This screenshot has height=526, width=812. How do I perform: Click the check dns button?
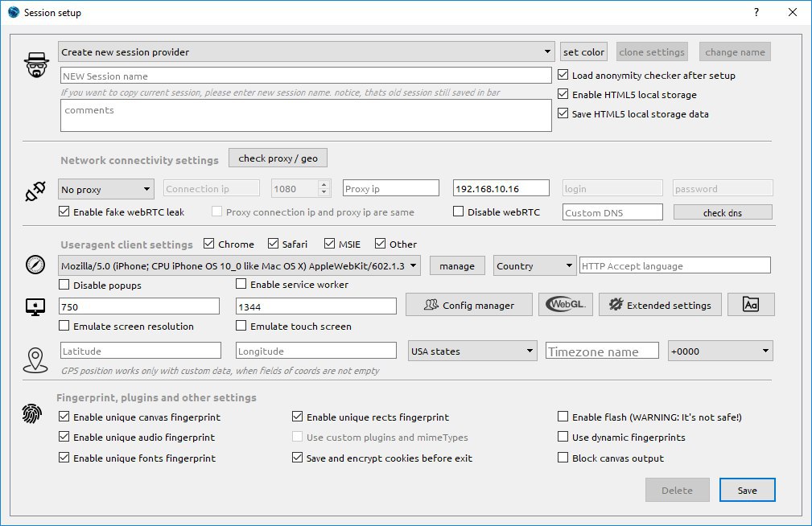pyautogui.click(x=723, y=212)
